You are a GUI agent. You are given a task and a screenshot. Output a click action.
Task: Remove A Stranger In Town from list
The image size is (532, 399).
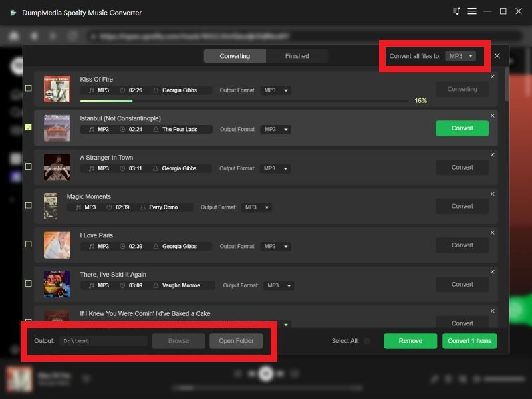(492, 155)
